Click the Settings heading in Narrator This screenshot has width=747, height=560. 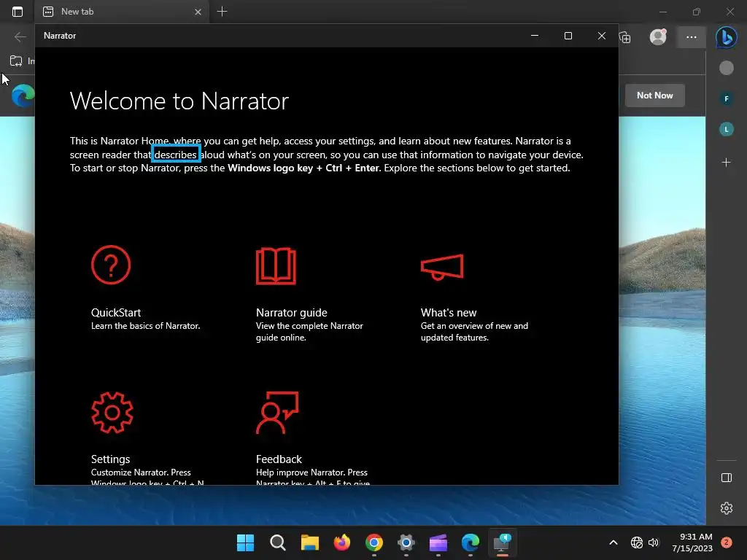click(111, 459)
